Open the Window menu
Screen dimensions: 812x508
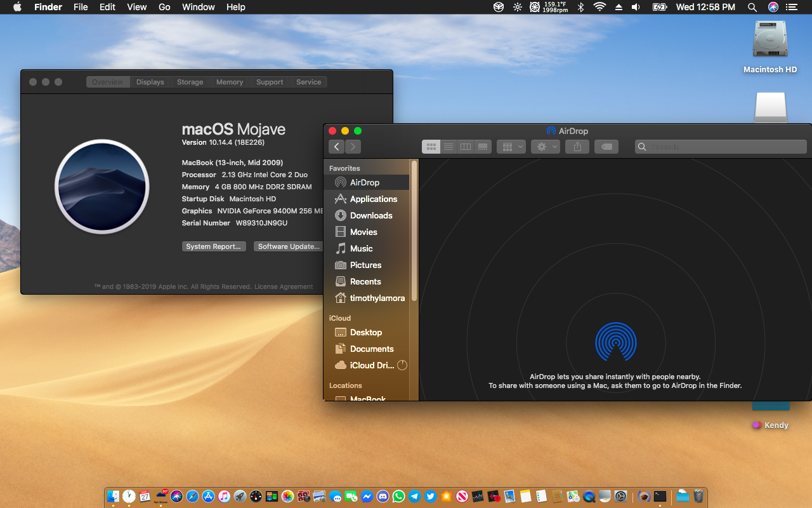199,7
